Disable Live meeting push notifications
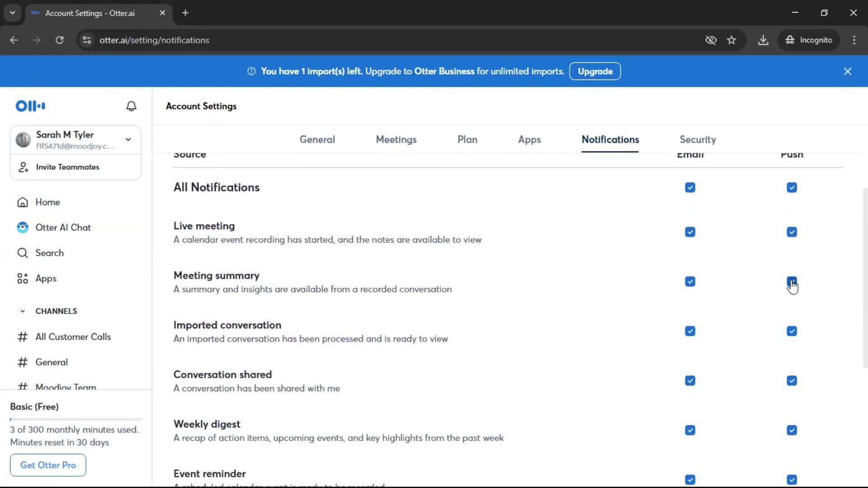 792,232
